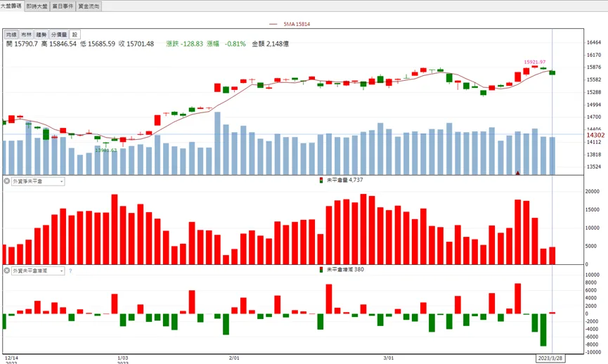Click the 15921.97 high price label
This screenshot has width=608, height=364.
coord(535,62)
